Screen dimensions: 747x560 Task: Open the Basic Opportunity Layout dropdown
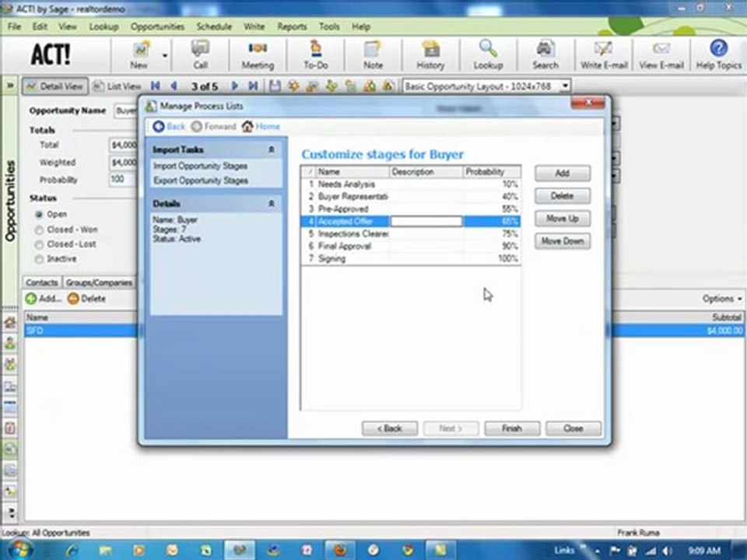[x=565, y=86]
